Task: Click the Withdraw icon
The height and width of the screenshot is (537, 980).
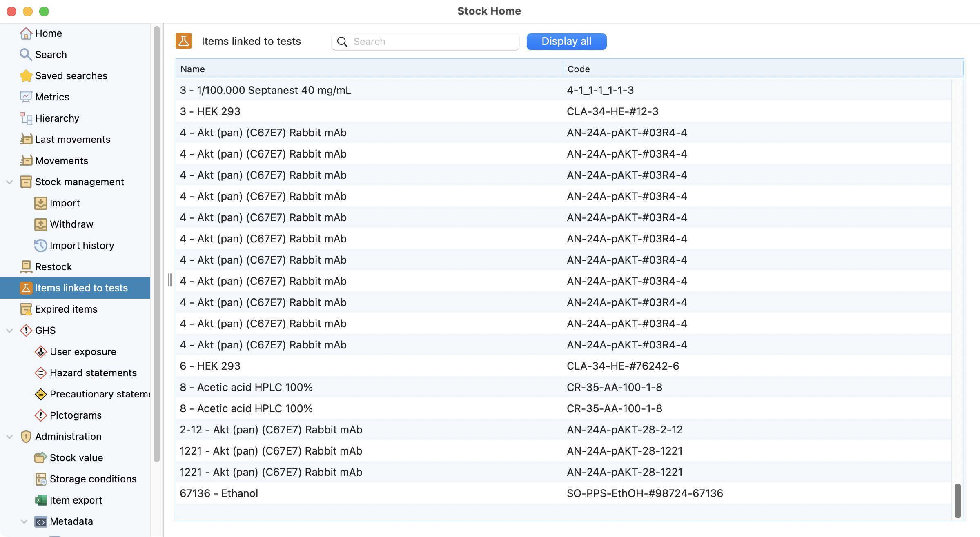Action: pyautogui.click(x=40, y=224)
